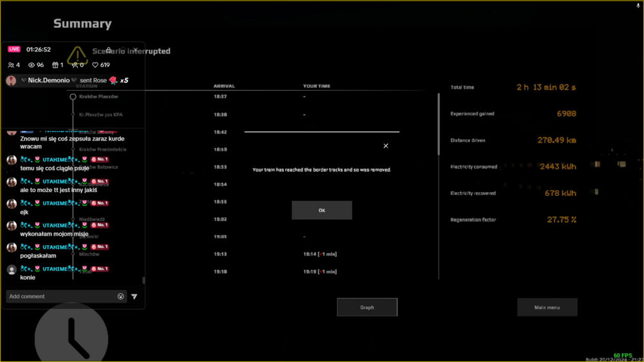Image resolution: width=644 pixels, height=362 pixels.
Task: Click the new followers icon showing 0
Action: click(x=75, y=65)
